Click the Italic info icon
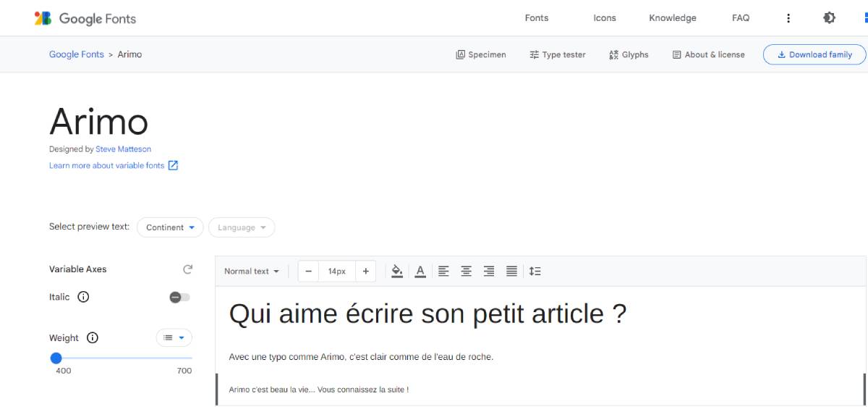Viewport: 868px width, 407px height. pos(83,297)
